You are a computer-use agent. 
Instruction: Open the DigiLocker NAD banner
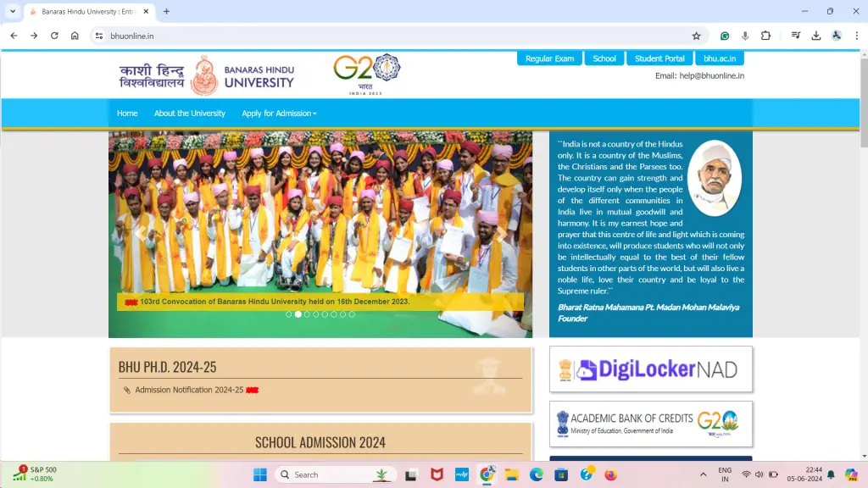pyautogui.click(x=651, y=369)
